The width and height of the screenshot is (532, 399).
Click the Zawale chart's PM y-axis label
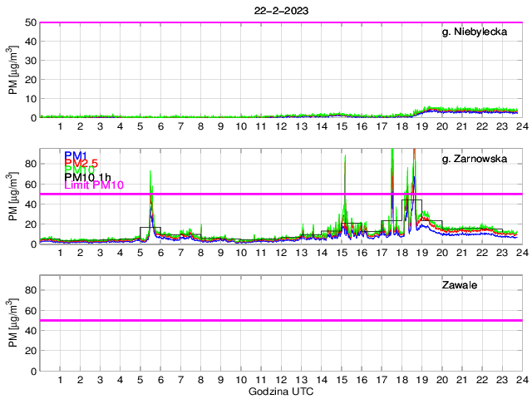tap(13, 323)
